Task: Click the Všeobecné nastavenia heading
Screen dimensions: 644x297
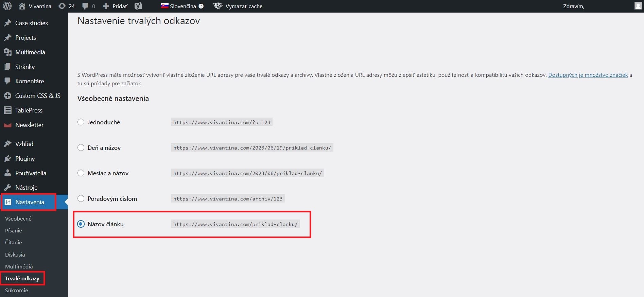Action: pyautogui.click(x=113, y=99)
